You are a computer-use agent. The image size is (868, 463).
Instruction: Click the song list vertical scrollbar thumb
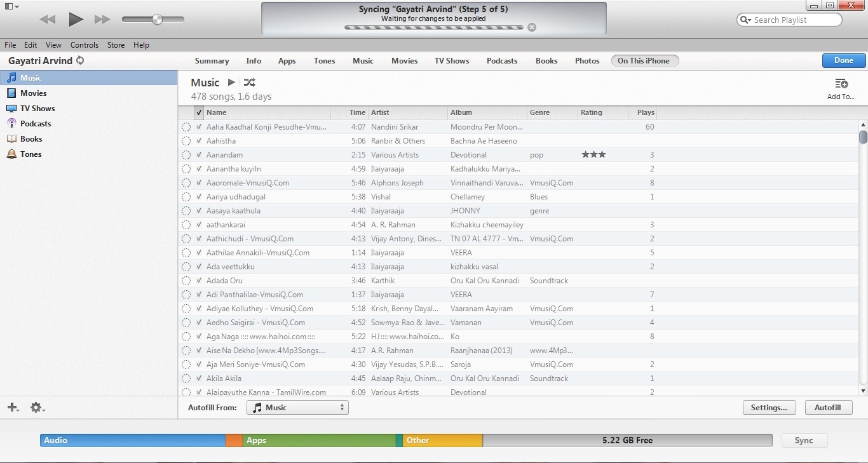click(863, 137)
